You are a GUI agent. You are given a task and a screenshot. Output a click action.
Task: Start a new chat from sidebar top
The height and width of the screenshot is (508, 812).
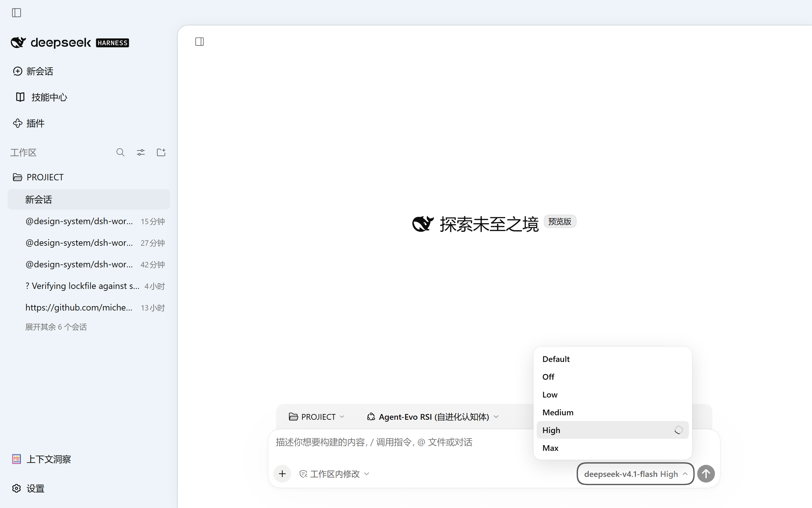[x=33, y=71]
